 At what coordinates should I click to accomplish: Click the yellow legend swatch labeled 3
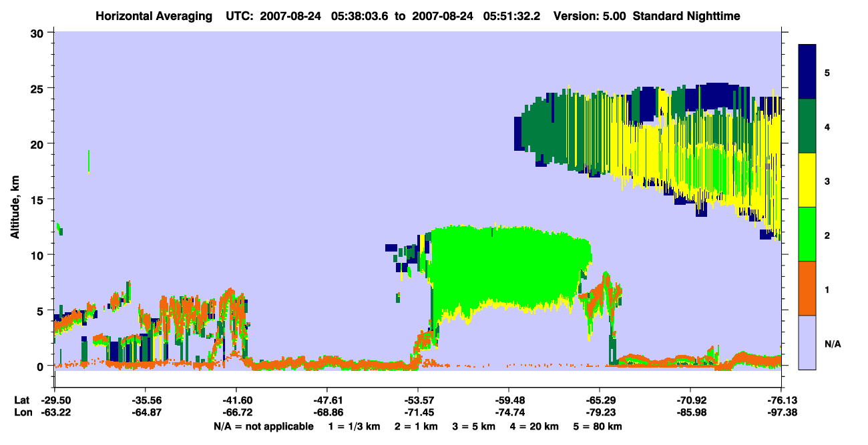[807, 180]
